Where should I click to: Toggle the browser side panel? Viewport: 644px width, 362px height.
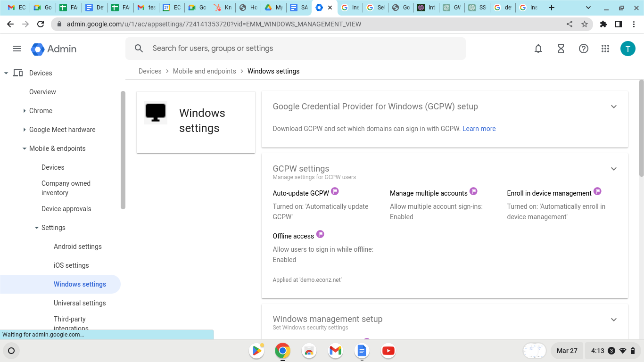click(619, 24)
